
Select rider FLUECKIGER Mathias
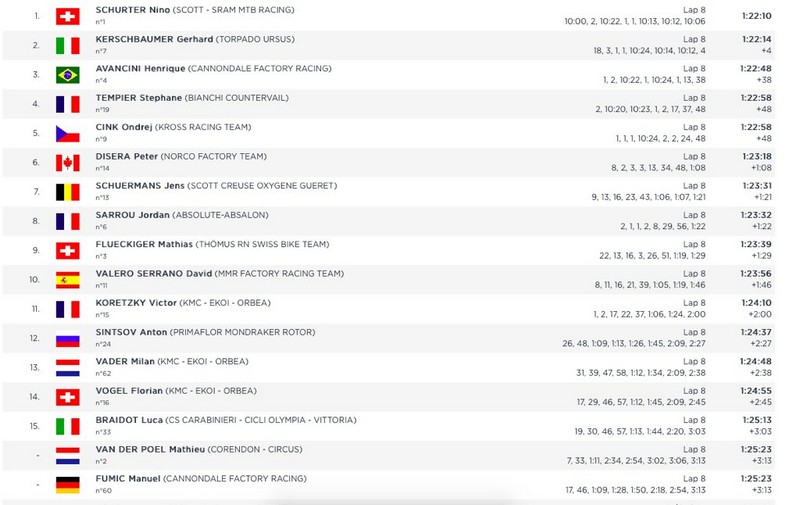pyautogui.click(x=144, y=244)
